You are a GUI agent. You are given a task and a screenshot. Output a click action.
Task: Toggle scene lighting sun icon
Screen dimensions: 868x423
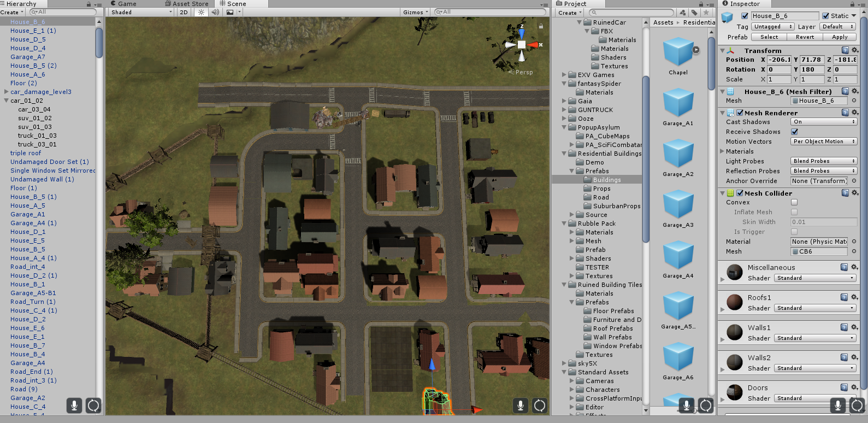202,12
